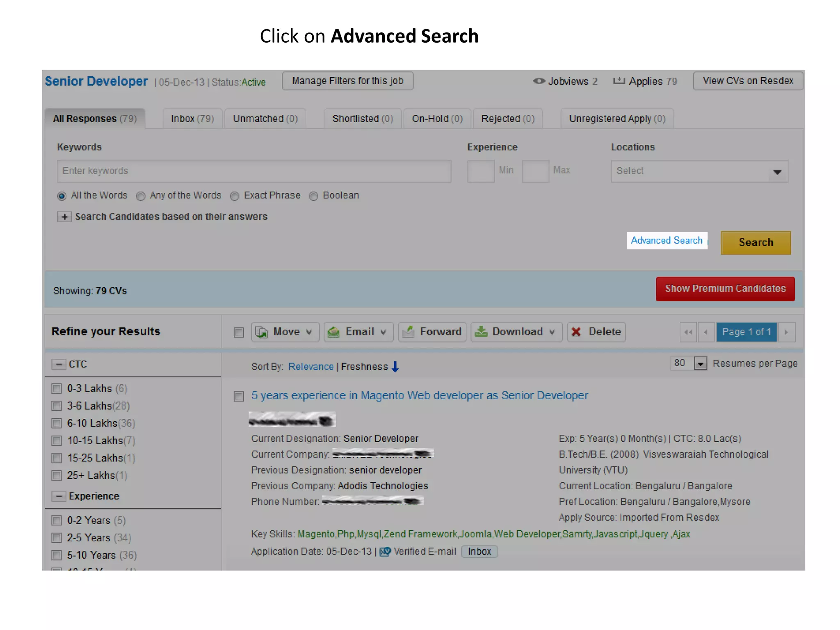840x630 pixels.
Task: Select Boolean radio option
Action: [313, 196]
